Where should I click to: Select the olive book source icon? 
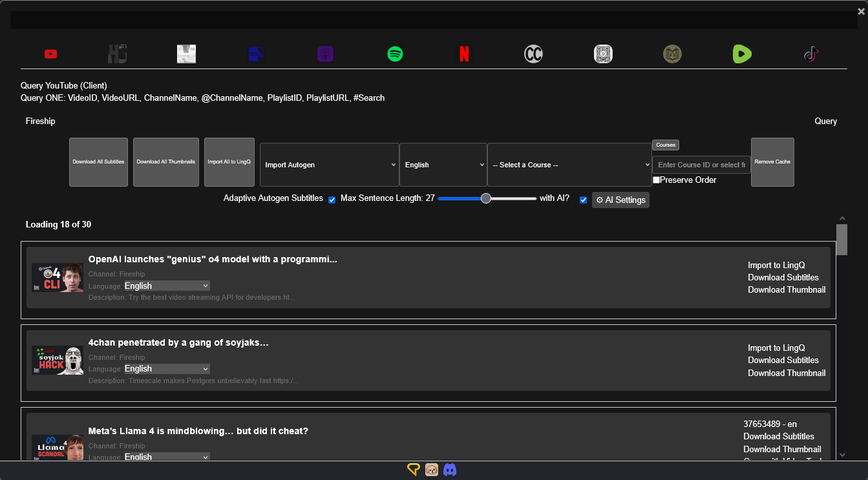672,54
